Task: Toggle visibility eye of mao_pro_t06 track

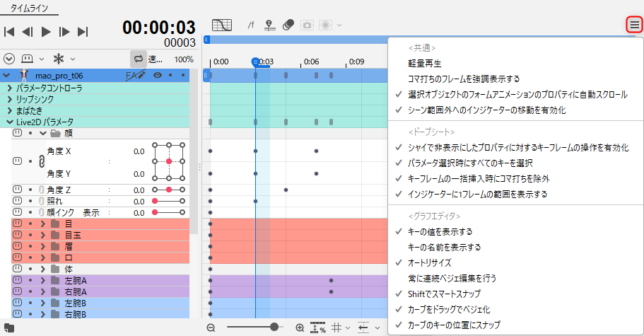Action: point(158,75)
